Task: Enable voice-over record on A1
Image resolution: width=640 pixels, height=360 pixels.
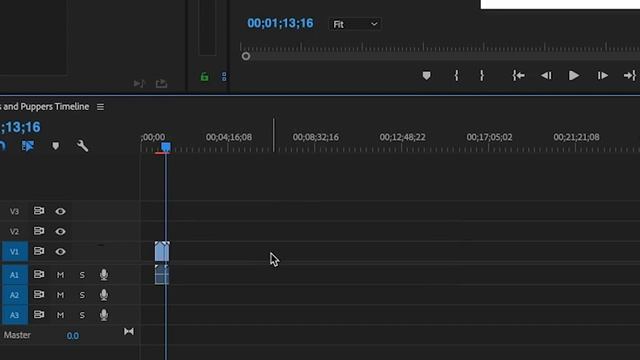Action: click(x=104, y=275)
